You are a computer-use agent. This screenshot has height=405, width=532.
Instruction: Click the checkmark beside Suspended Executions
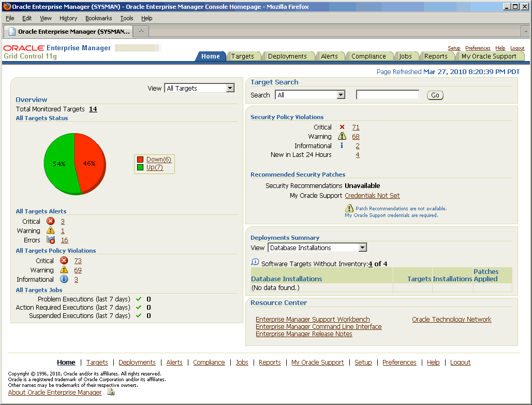[138, 316]
